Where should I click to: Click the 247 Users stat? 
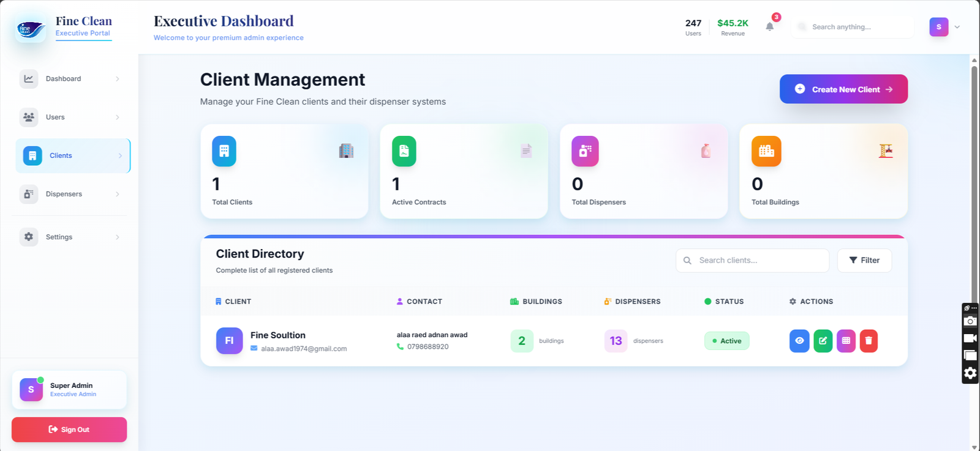(693, 27)
